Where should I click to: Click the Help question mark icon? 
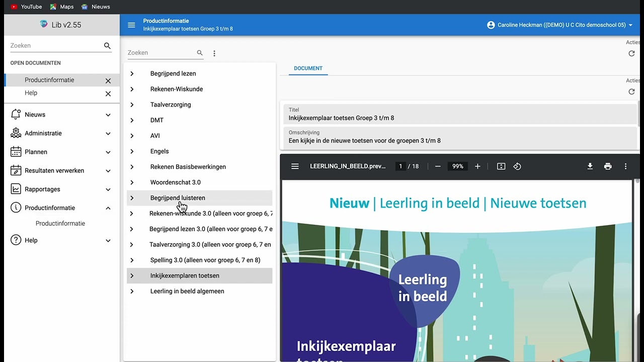click(x=16, y=240)
